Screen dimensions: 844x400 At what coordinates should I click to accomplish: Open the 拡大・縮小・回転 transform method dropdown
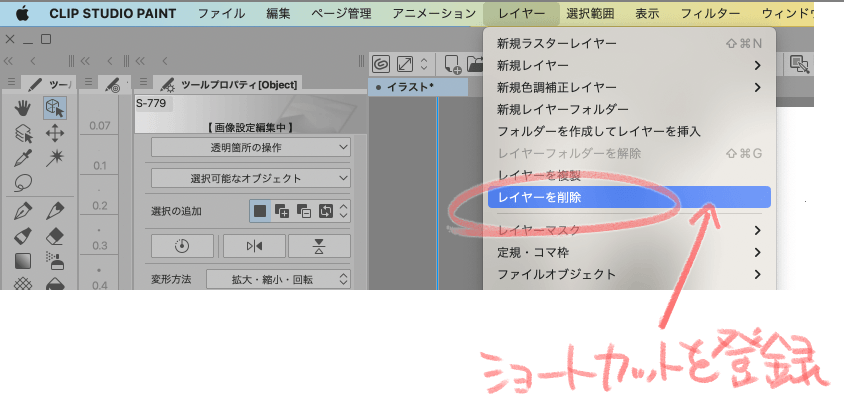(278, 279)
